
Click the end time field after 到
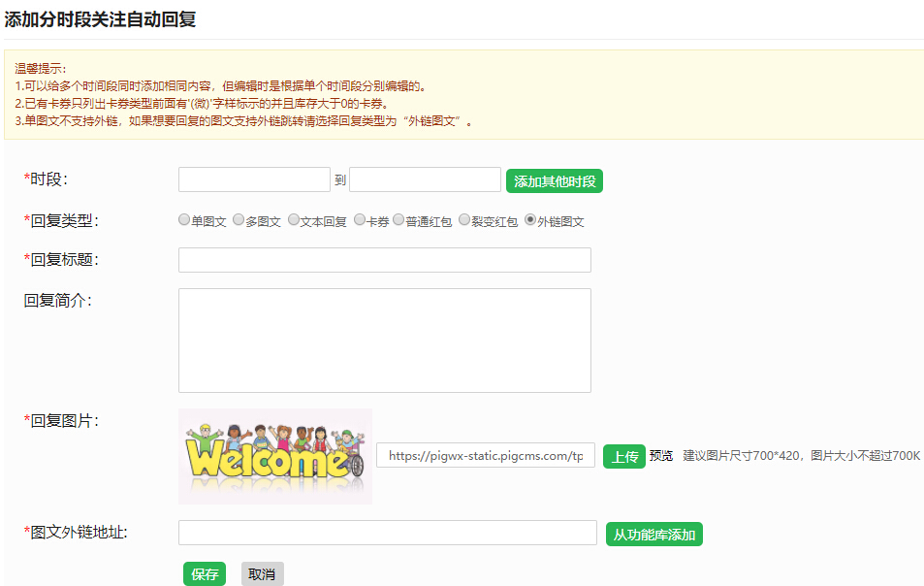pos(424,179)
